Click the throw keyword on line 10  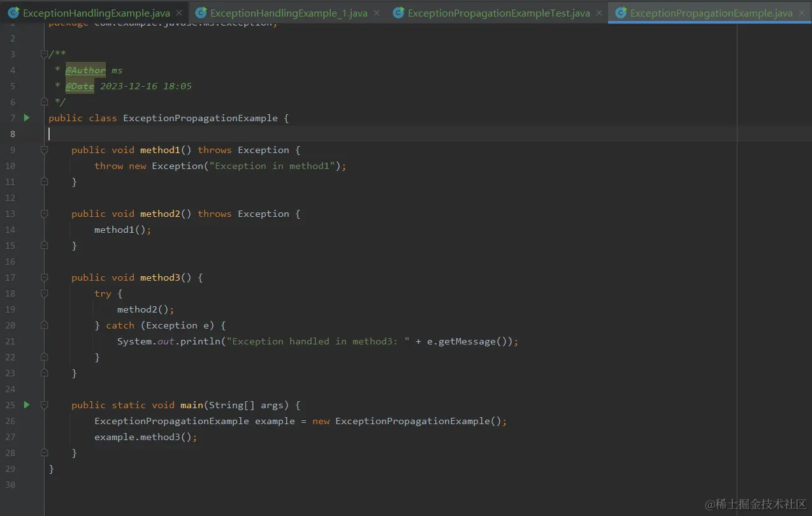109,166
